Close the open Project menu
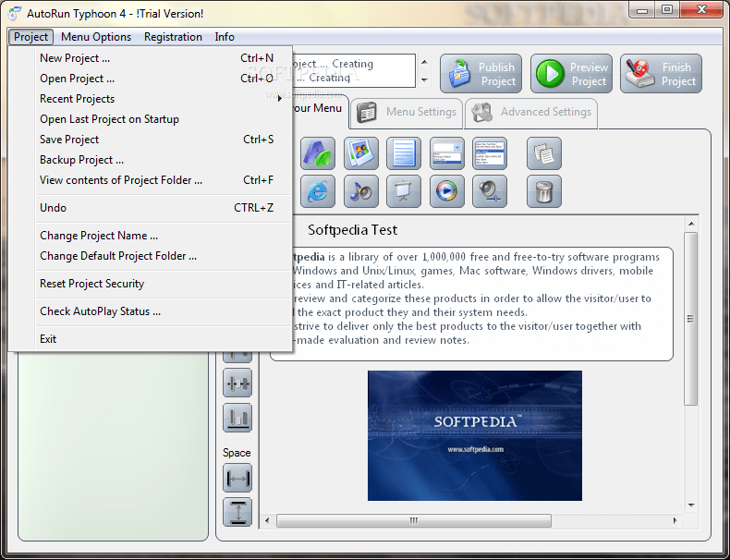The height and width of the screenshot is (560, 730). pyautogui.click(x=30, y=37)
